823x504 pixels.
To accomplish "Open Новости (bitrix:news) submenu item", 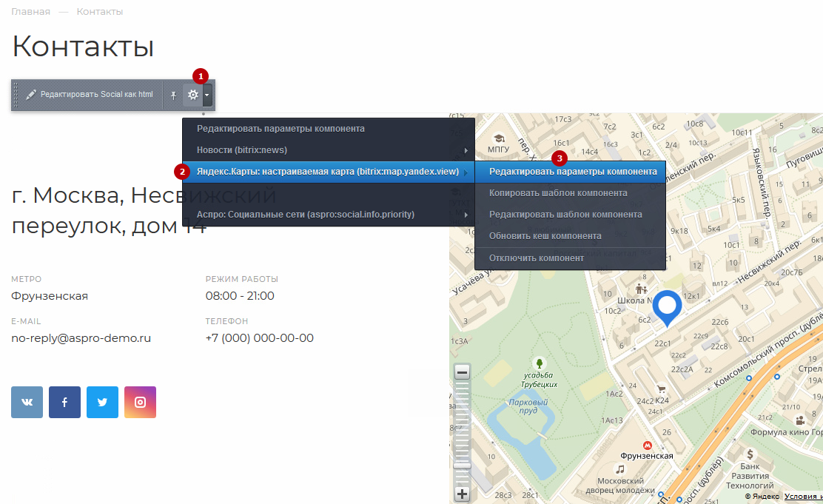I will 329,150.
